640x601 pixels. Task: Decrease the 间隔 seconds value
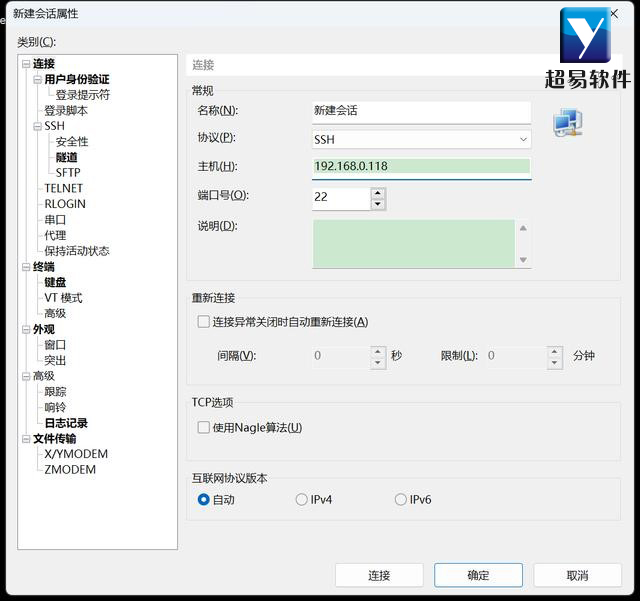pos(378,363)
